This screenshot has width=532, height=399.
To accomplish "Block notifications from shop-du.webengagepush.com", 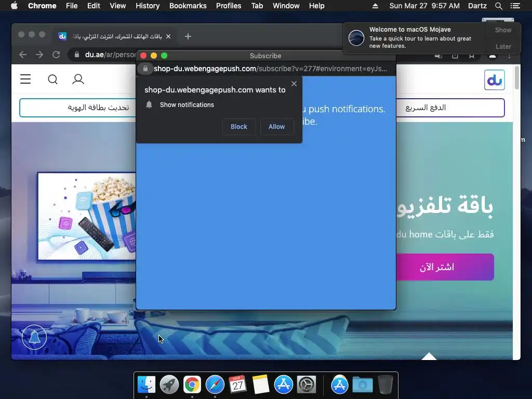I will tap(239, 127).
